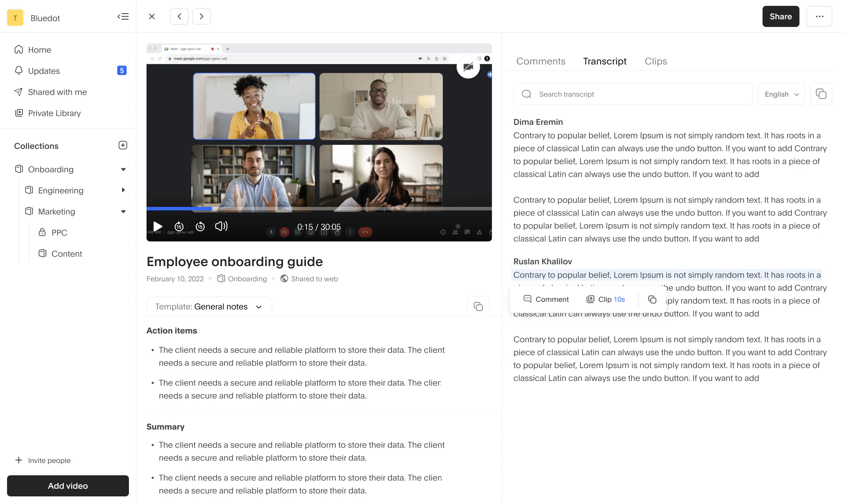Collapse the Onboarding collection

click(x=123, y=169)
